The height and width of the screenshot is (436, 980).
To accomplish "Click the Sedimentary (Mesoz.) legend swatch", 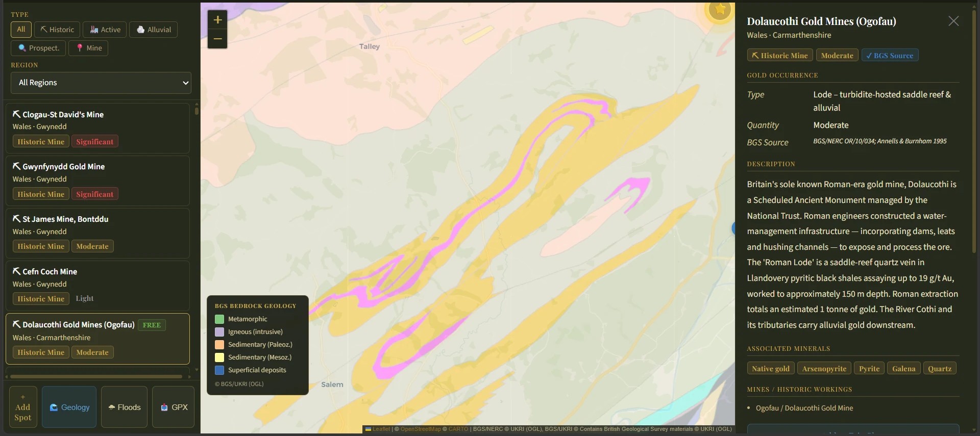I will pyautogui.click(x=219, y=357).
